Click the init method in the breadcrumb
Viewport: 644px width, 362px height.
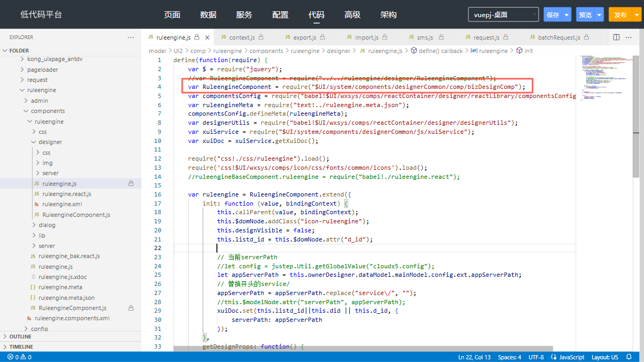point(525,51)
